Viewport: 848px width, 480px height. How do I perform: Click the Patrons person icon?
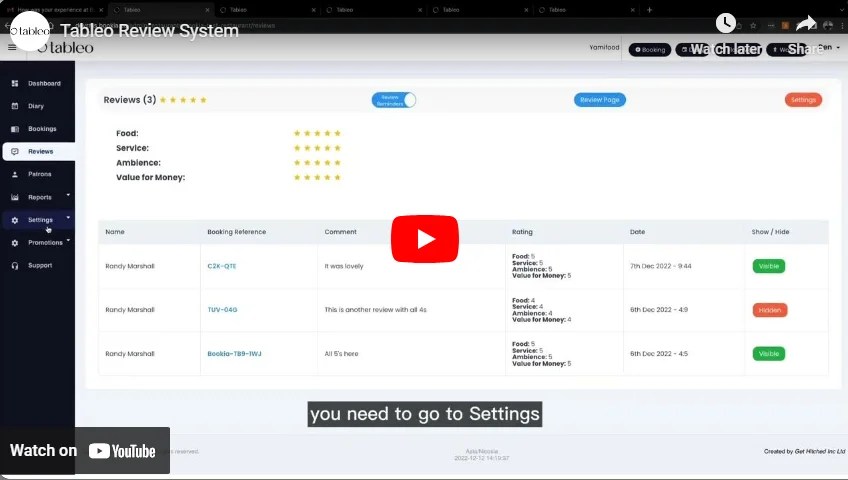(x=15, y=174)
